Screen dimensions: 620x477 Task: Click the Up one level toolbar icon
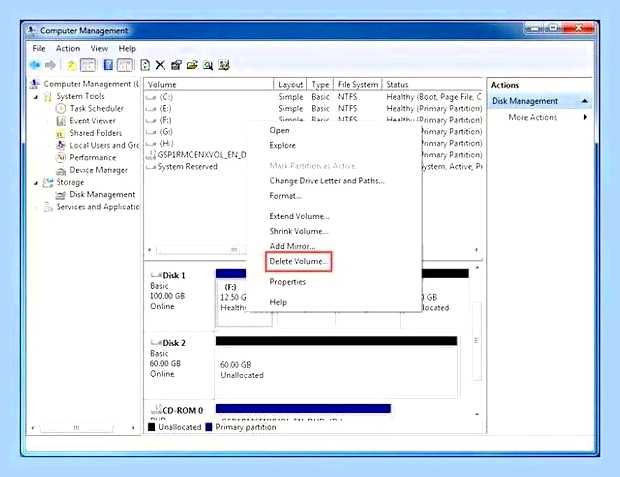(x=71, y=65)
